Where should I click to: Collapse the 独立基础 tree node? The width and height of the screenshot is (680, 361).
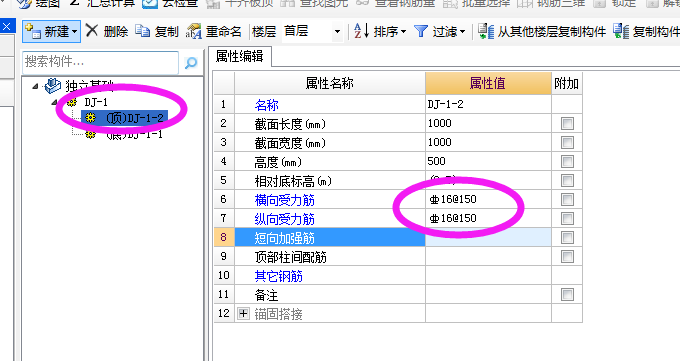36,86
